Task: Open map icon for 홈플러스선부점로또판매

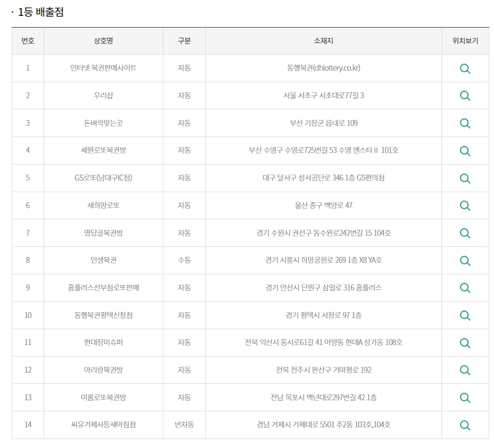Action: point(465,288)
